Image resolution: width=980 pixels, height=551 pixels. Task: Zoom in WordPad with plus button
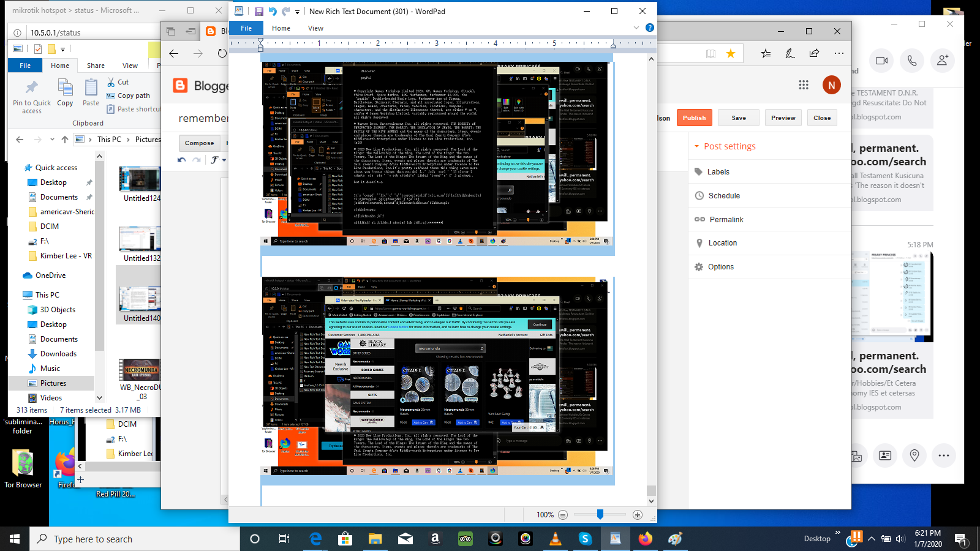[x=638, y=515]
